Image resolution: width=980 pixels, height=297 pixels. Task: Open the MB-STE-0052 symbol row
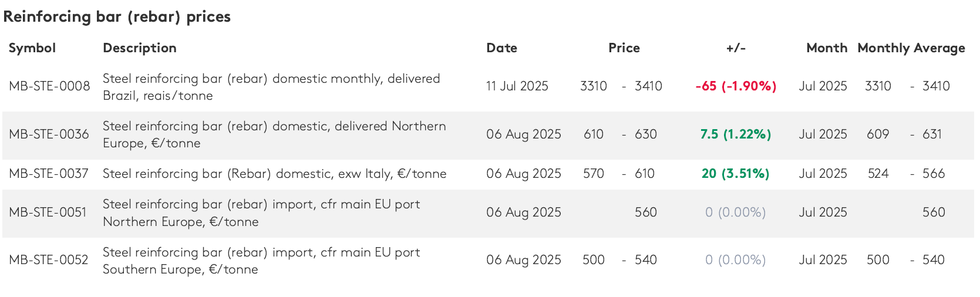point(49,260)
